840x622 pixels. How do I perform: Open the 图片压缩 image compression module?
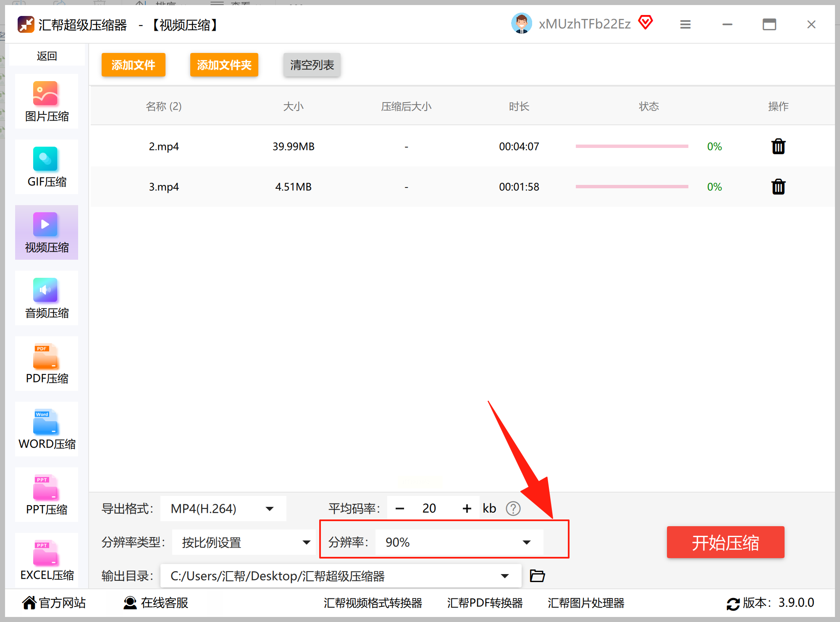coord(47,102)
